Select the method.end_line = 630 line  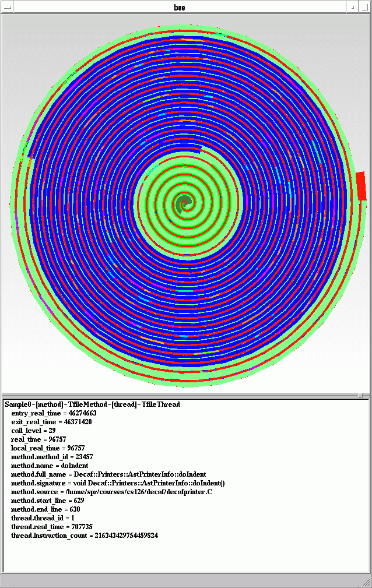click(x=45, y=509)
